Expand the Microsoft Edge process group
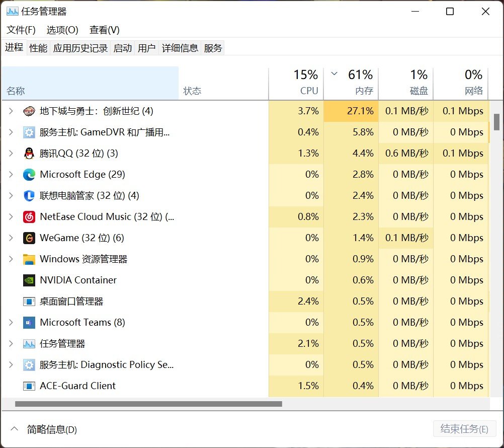This screenshot has height=448, width=504. (x=11, y=175)
